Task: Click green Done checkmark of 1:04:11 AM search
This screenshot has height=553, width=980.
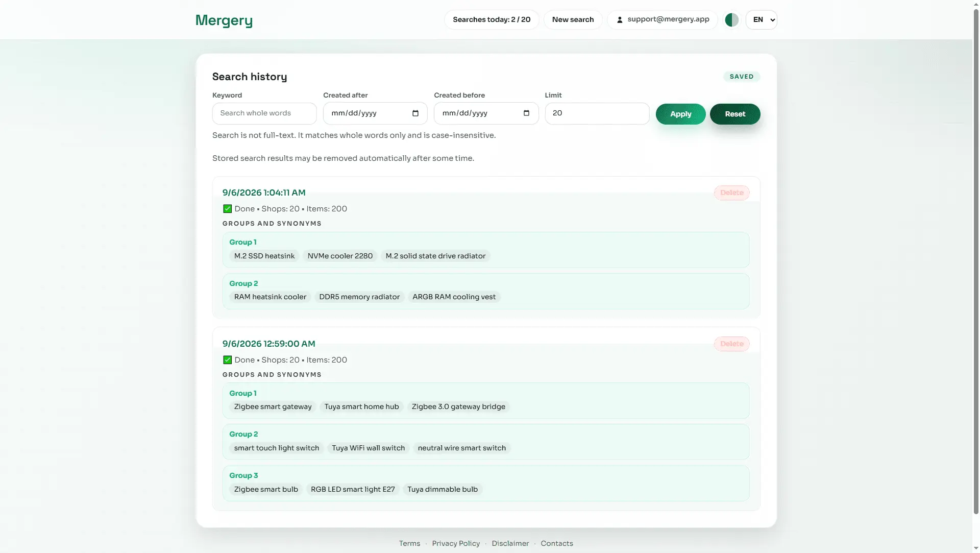Action: click(x=228, y=209)
